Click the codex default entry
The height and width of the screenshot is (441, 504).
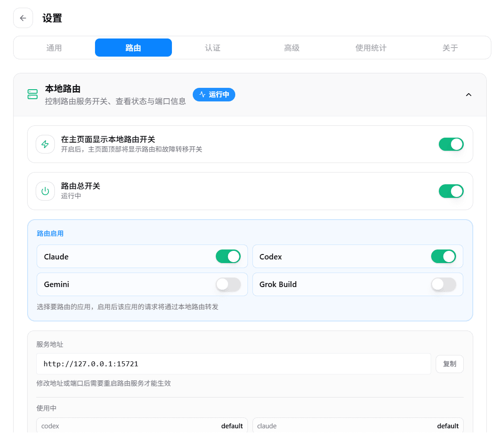142,426
